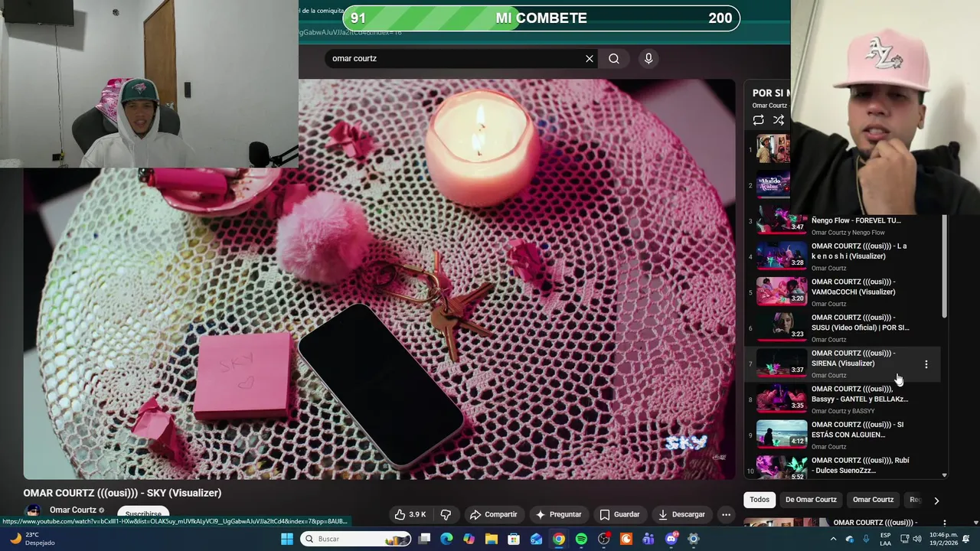Screen dimensions: 980x551
Task: Click the taskbar Buscar search field
Action: tap(357, 539)
